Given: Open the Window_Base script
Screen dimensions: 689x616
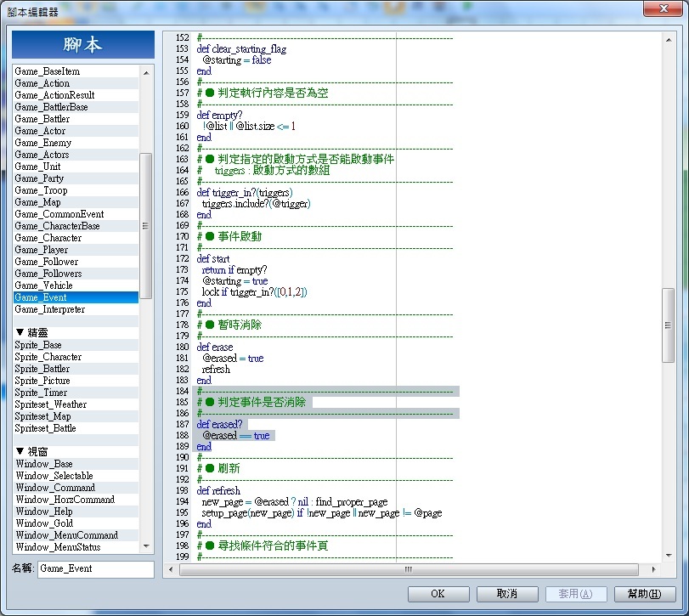Looking at the screenshot, I should 76,464.
